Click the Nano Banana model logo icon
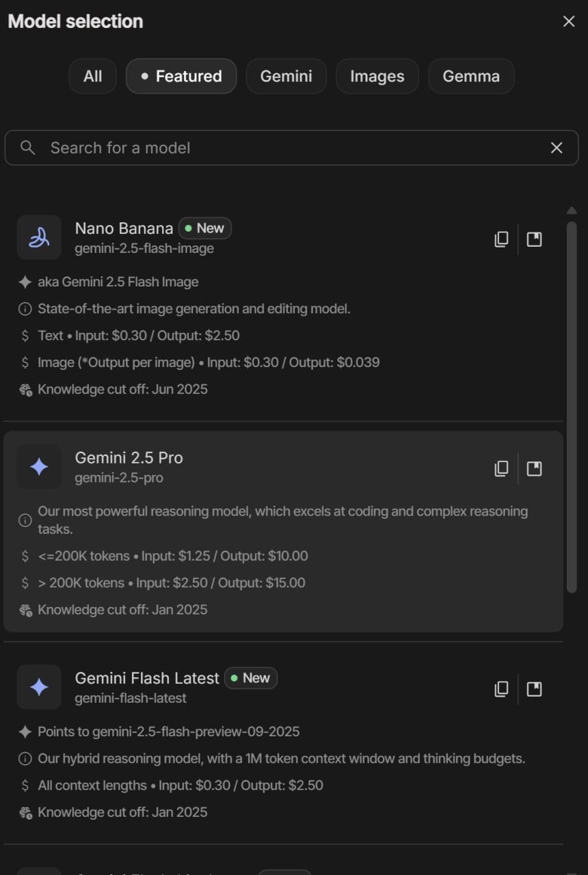Image resolution: width=588 pixels, height=875 pixels. point(39,237)
